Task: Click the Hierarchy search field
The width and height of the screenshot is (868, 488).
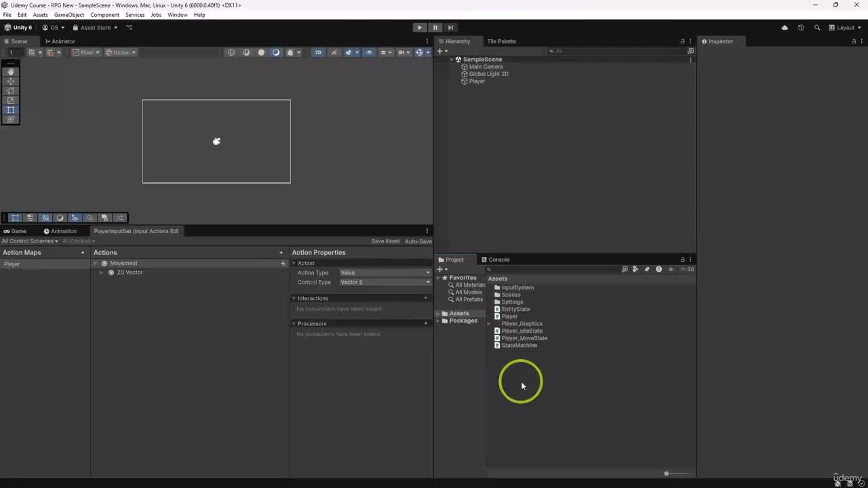Action: tap(617, 51)
